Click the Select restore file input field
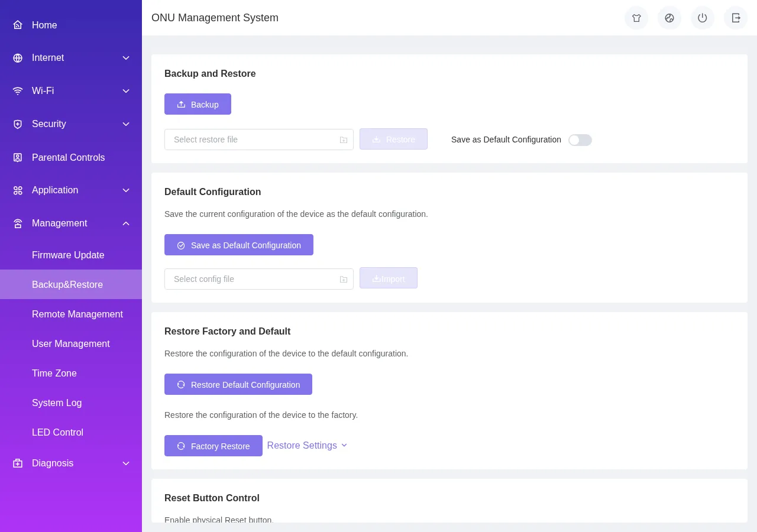This screenshot has width=757, height=532. tap(259, 140)
